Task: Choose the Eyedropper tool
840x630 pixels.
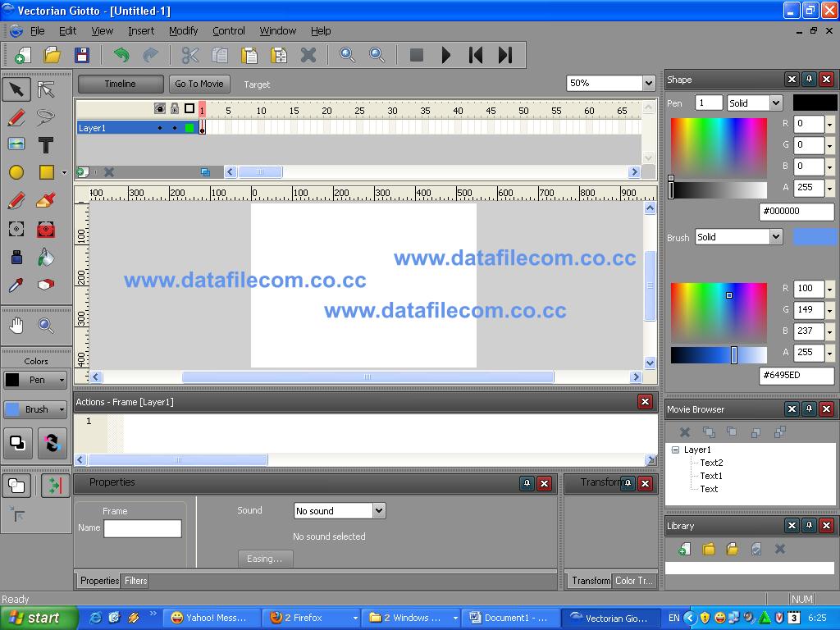Action: tap(16, 284)
